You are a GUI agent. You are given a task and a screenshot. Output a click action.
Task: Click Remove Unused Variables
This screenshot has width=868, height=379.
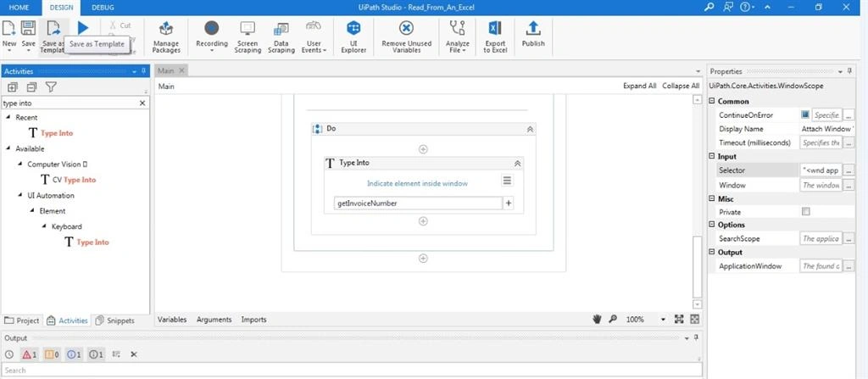tap(406, 36)
